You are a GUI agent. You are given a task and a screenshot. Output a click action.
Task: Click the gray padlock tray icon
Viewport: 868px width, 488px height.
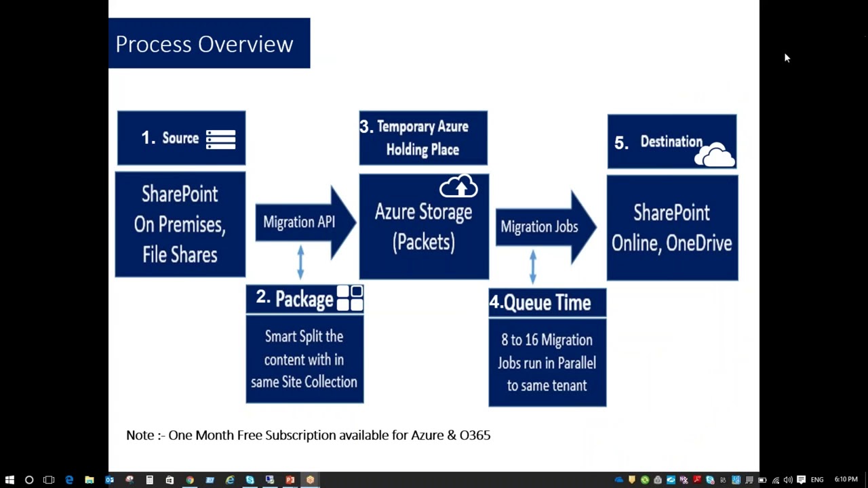click(658, 480)
